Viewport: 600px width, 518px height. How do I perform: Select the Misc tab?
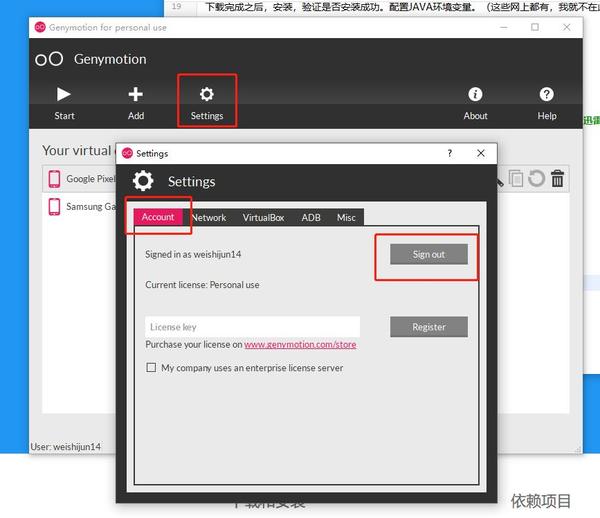[346, 217]
